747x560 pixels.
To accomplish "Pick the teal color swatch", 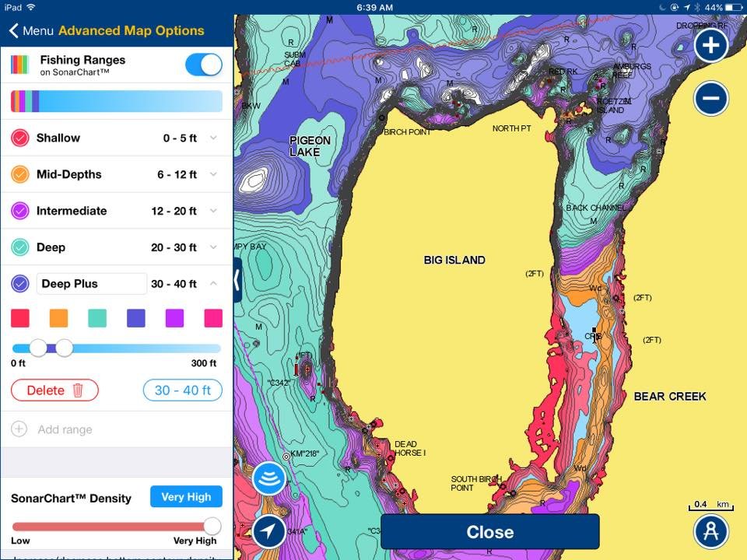I will click(97, 318).
